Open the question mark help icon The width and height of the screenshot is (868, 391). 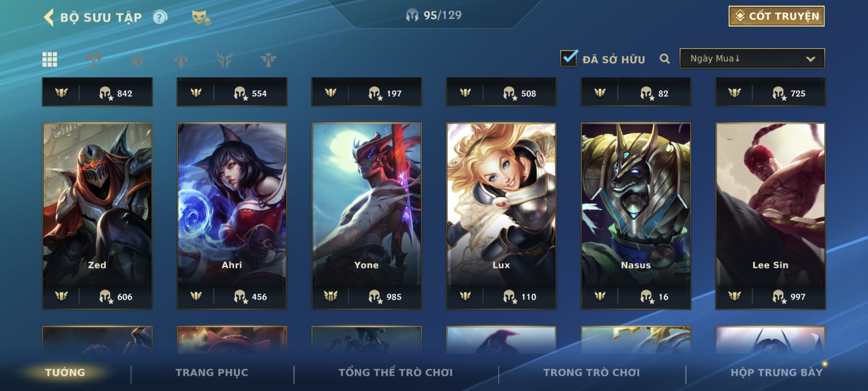pyautogui.click(x=160, y=17)
